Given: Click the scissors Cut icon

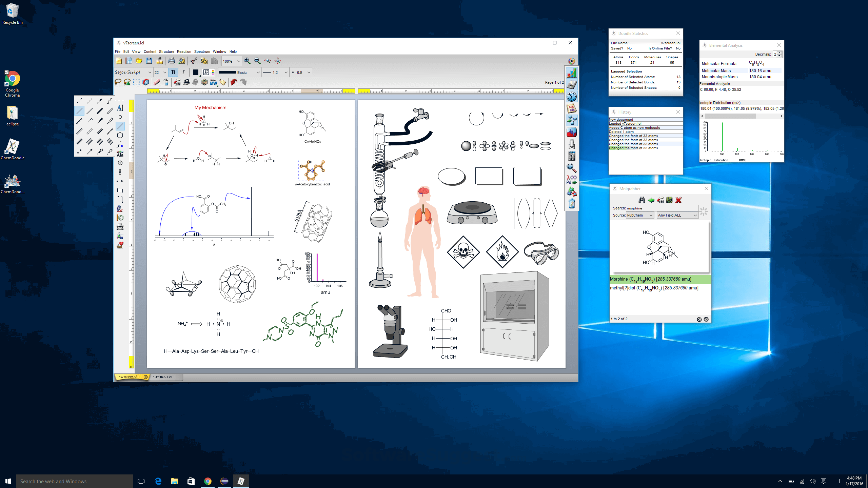Looking at the screenshot, I should 194,61.
